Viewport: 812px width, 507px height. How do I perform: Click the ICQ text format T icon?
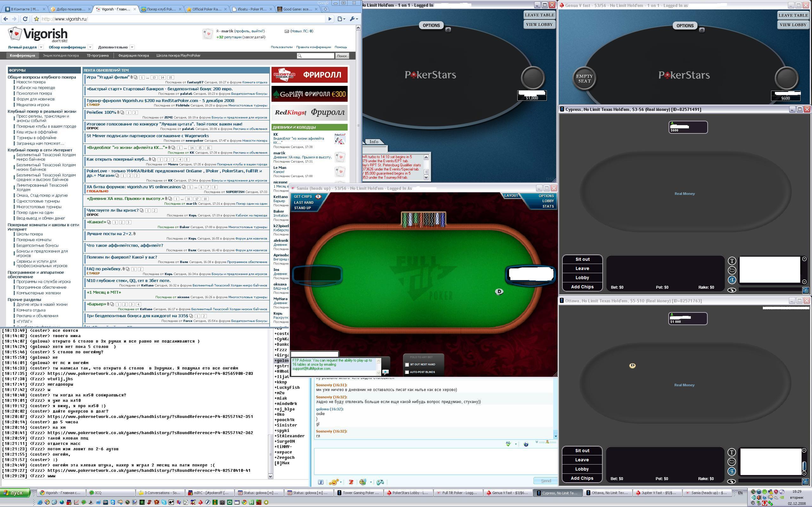pyautogui.click(x=321, y=482)
